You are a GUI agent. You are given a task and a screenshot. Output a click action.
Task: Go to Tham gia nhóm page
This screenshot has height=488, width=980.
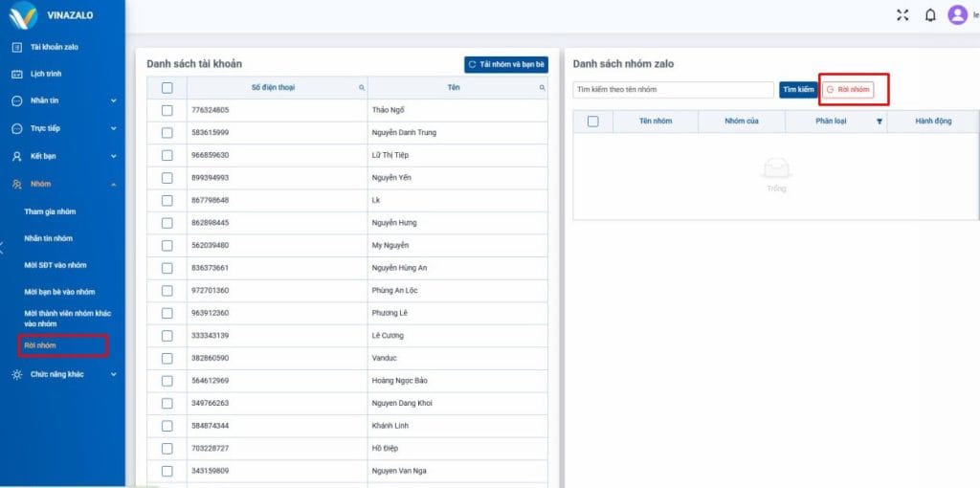point(50,211)
